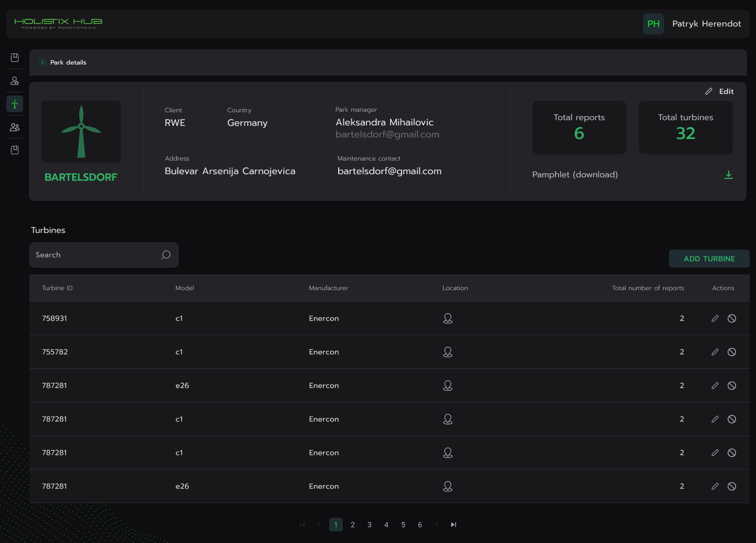
Task: Click Edit park details button
Action: [x=720, y=91]
